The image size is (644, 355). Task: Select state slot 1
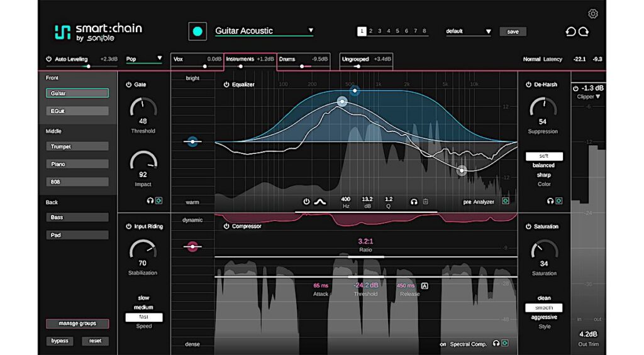pos(362,31)
